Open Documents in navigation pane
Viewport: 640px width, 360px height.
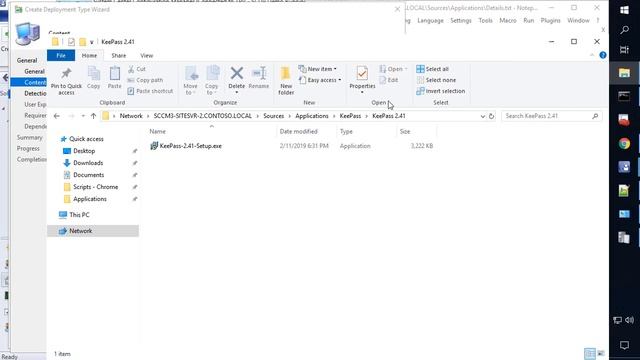(89, 175)
